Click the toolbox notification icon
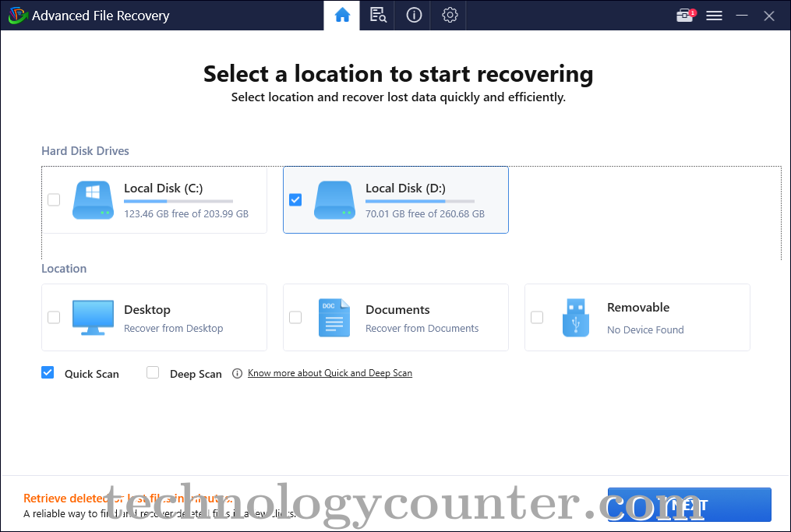Screen dimensions: 791x532 point(686,16)
